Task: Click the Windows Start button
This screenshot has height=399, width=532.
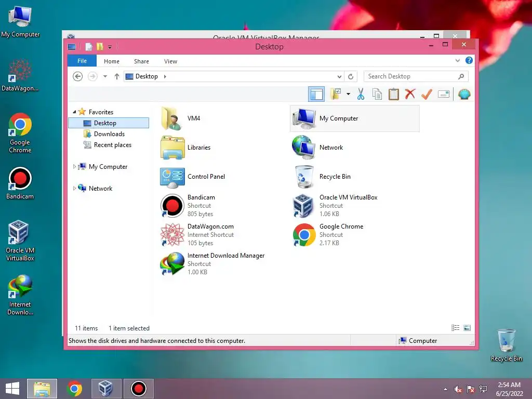Action: (12, 389)
